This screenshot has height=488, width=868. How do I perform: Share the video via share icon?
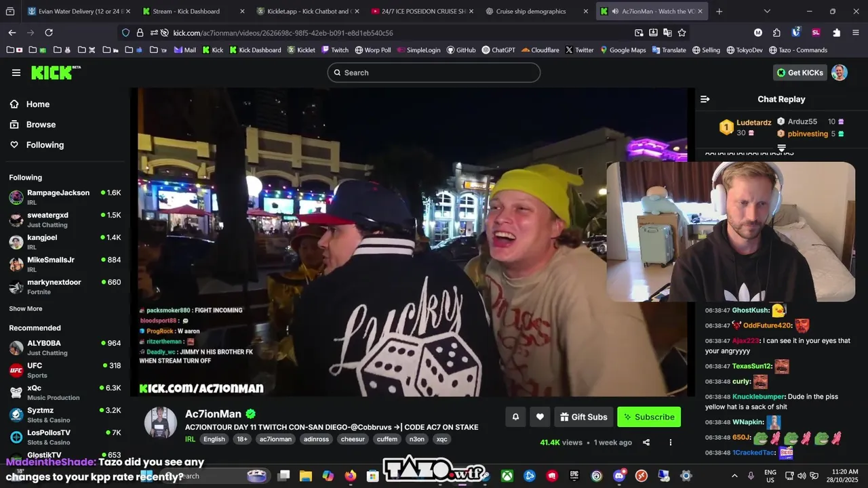[646, 443]
